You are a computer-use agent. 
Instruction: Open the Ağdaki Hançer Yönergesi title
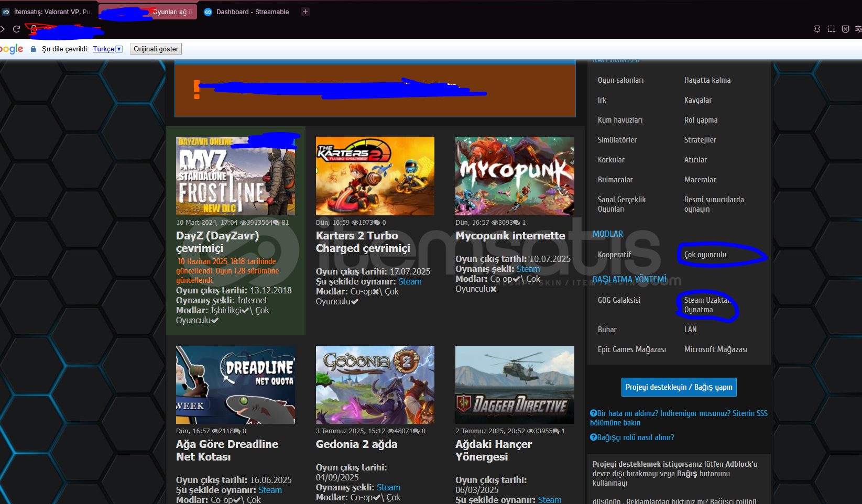[494, 451]
